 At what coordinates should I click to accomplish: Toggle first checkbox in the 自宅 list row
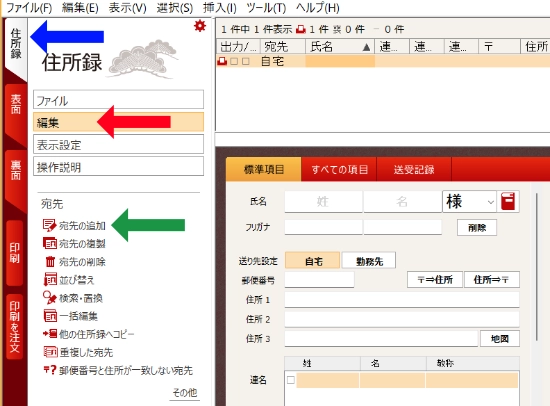[234, 61]
